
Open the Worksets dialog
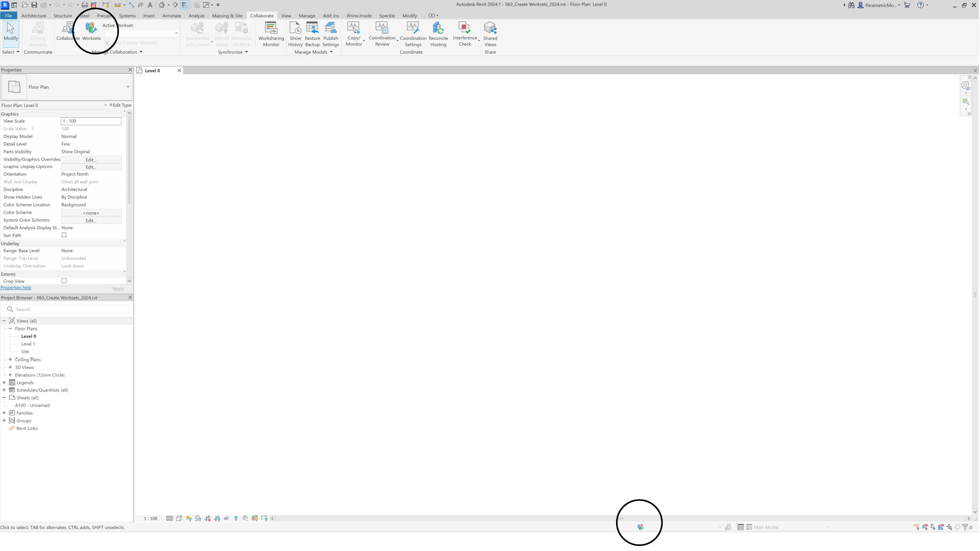[x=91, y=33]
